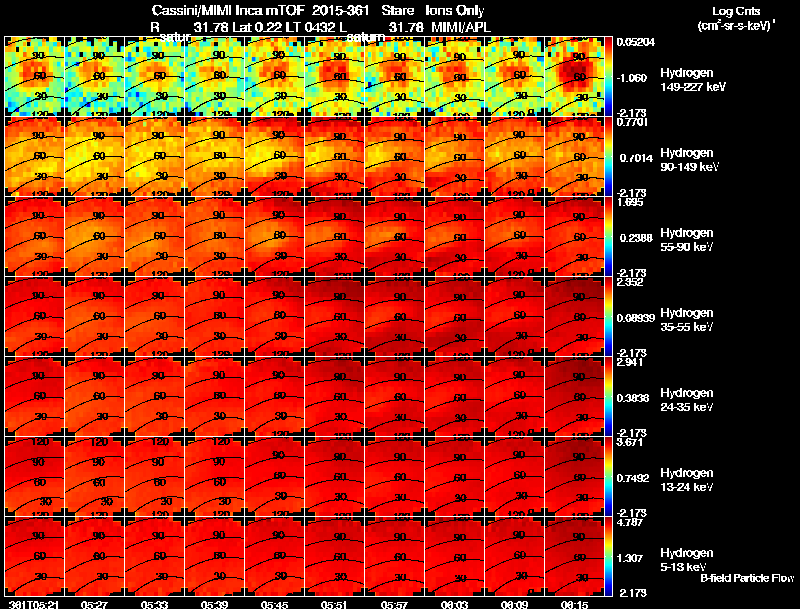The height and width of the screenshot is (609, 800).
Task: Select the 13-24 keV image panel at 05:27
Action: (x=94, y=477)
